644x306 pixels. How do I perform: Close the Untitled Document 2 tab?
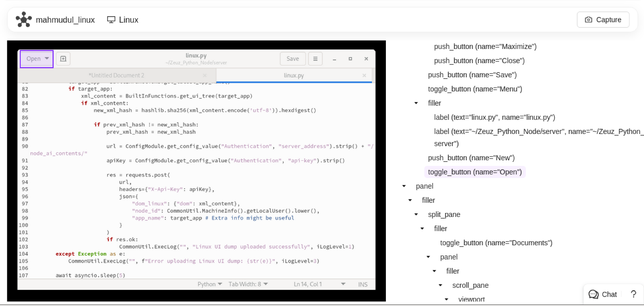[205, 75]
